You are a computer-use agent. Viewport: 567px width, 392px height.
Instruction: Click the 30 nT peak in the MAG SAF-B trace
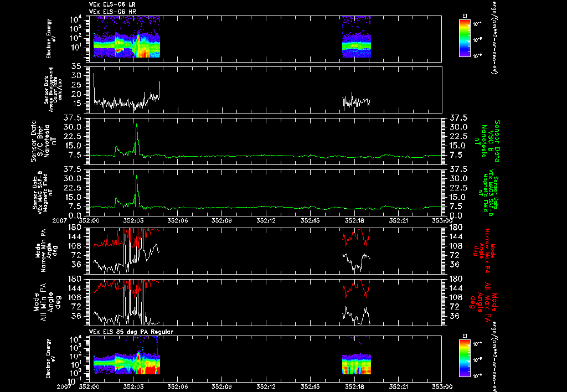pyautogui.click(x=137, y=176)
